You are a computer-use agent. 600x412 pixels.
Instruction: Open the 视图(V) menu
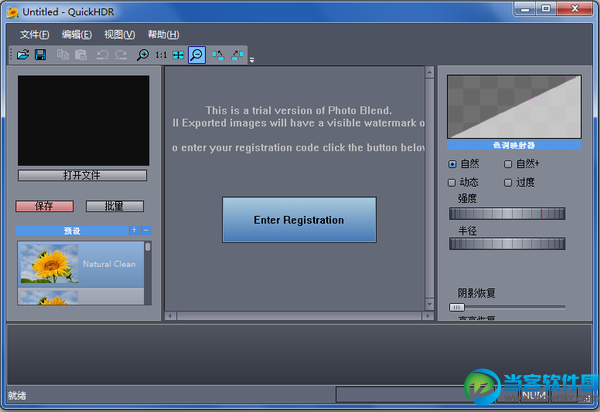119,35
